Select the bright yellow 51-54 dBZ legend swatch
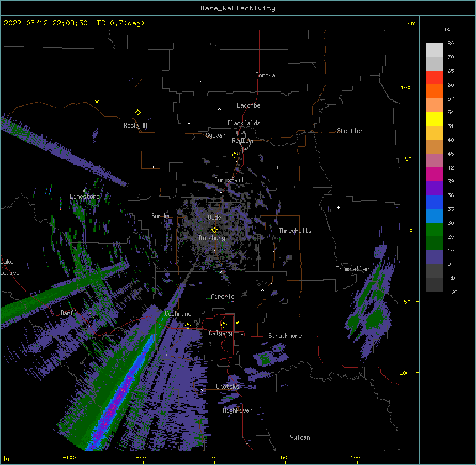The image size is (476, 465). tap(434, 119)
